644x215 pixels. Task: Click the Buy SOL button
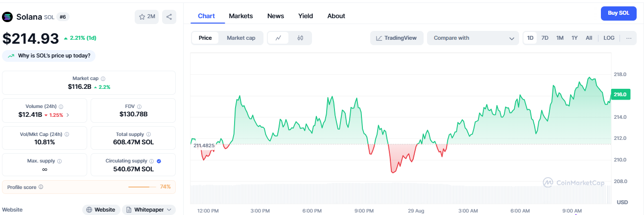(x=619, y=13)
